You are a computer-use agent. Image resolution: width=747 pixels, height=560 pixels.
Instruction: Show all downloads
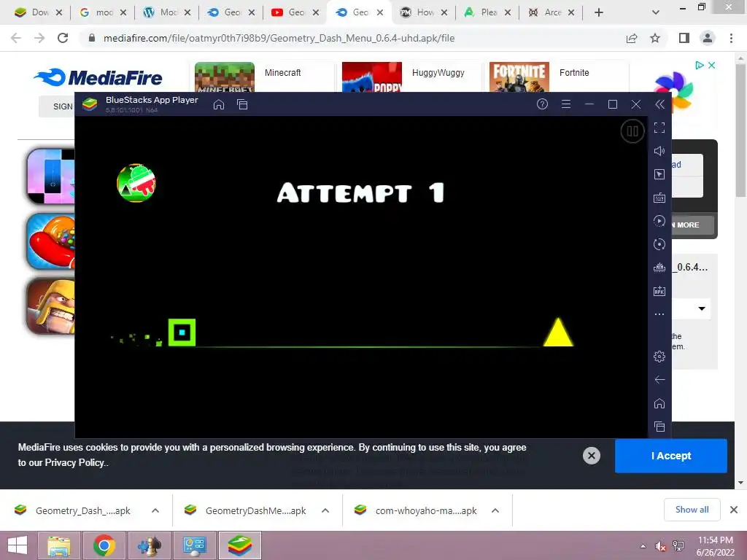pyautogui.click(x=692, y=510)
